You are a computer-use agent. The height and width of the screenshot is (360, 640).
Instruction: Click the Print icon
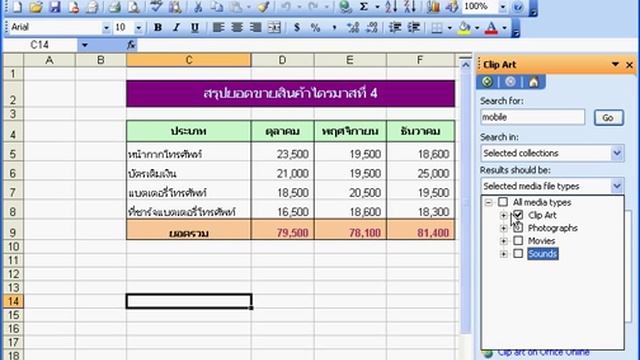114,7
